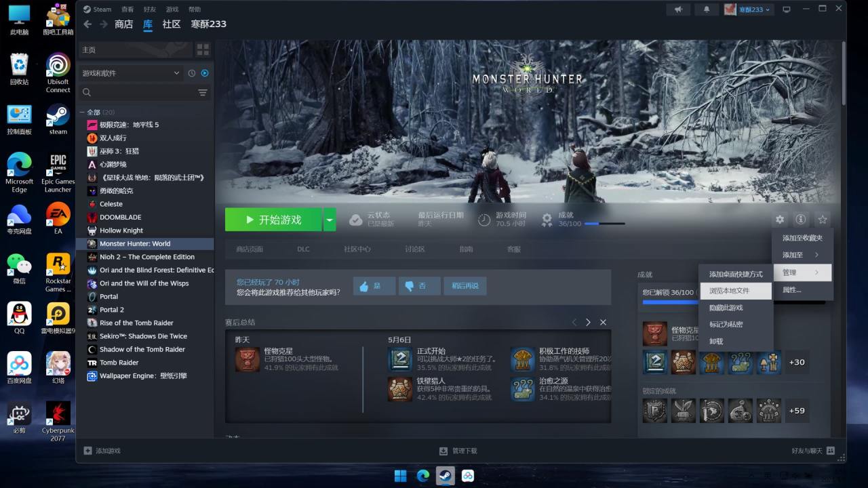
Task: Click the Windows Start button
Action: [x=401, y=475]
